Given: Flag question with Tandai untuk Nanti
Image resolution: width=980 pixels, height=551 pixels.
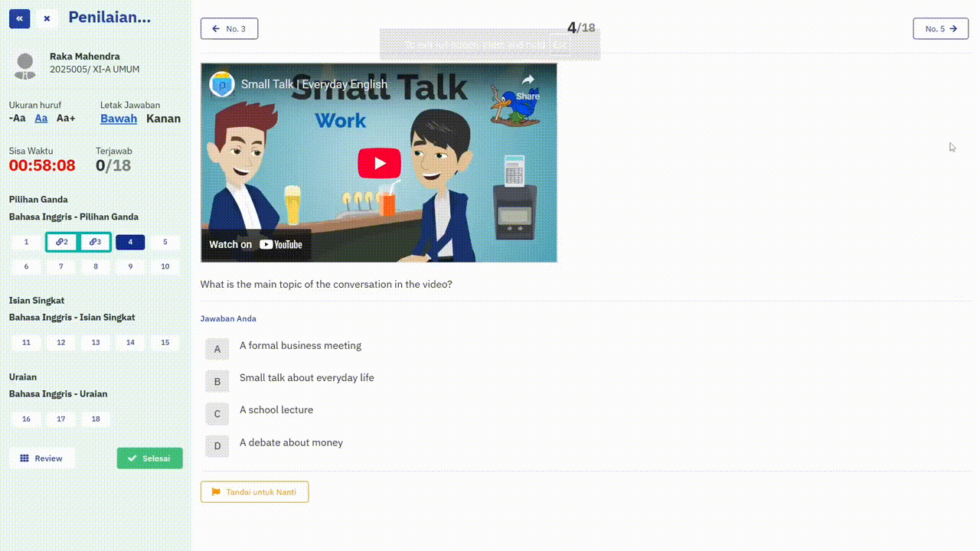Looking at the screenshot, I should pos(254,492).
